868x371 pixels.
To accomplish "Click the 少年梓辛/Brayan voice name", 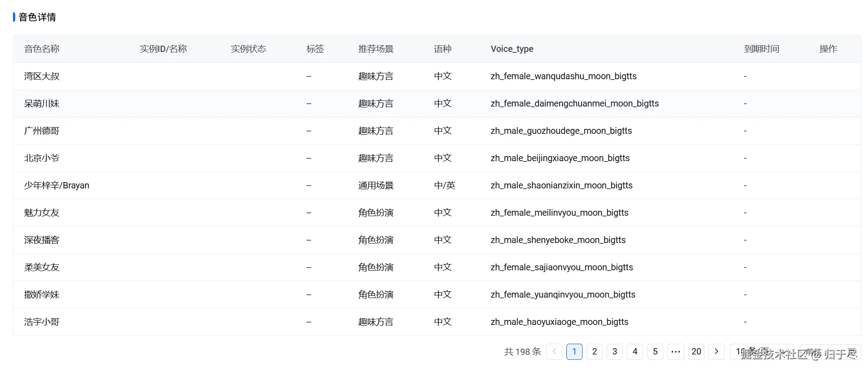I will [x=56, y=185].
